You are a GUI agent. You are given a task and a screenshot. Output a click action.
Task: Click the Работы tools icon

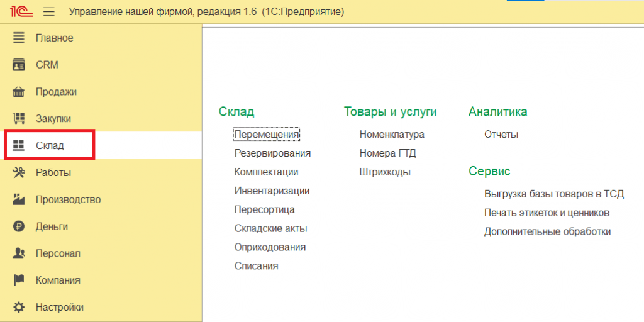click(x=19, y=172)
